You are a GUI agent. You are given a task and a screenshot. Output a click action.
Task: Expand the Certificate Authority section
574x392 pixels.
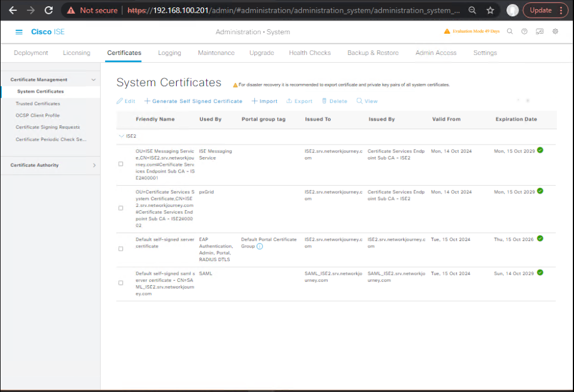[94, 166]
